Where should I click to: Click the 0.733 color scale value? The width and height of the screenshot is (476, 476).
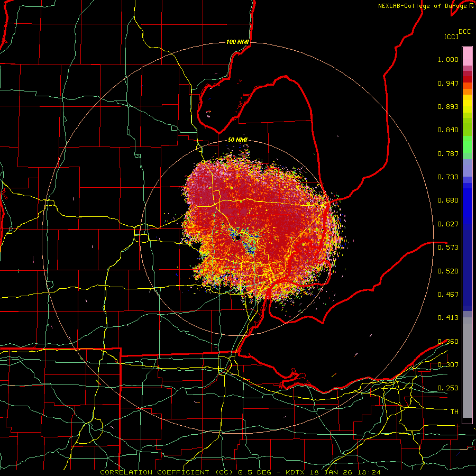(x=448, y=177)
